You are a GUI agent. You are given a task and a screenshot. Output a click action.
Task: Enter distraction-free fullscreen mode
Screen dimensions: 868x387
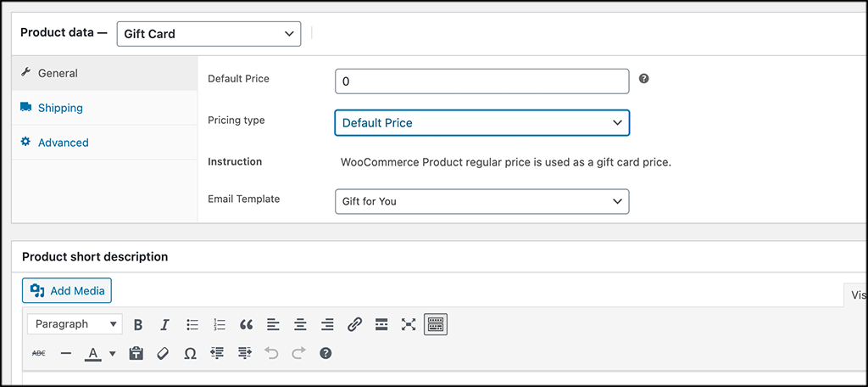point(409,324)
